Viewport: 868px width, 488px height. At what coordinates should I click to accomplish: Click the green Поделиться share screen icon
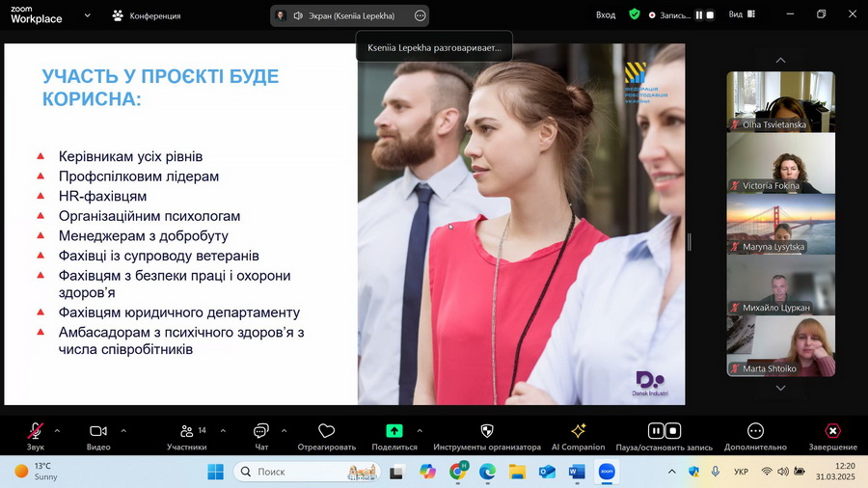click(393, 431)
